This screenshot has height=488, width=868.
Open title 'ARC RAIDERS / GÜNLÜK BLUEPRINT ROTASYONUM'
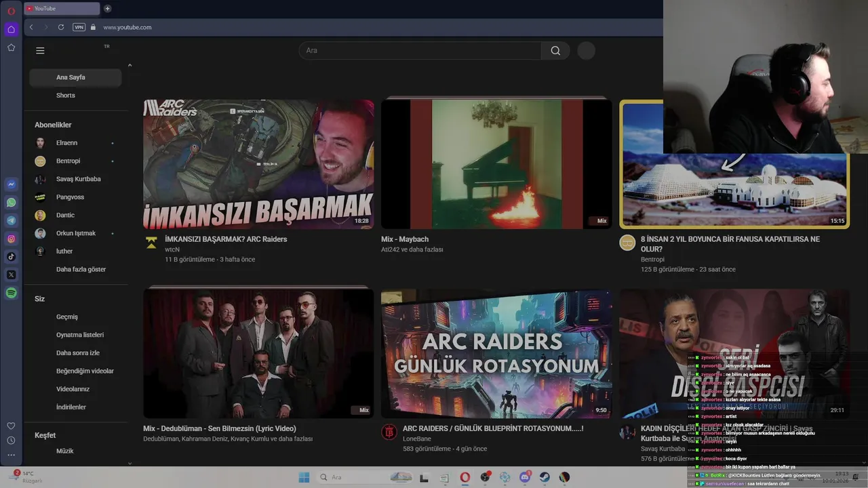pos(493,428)
